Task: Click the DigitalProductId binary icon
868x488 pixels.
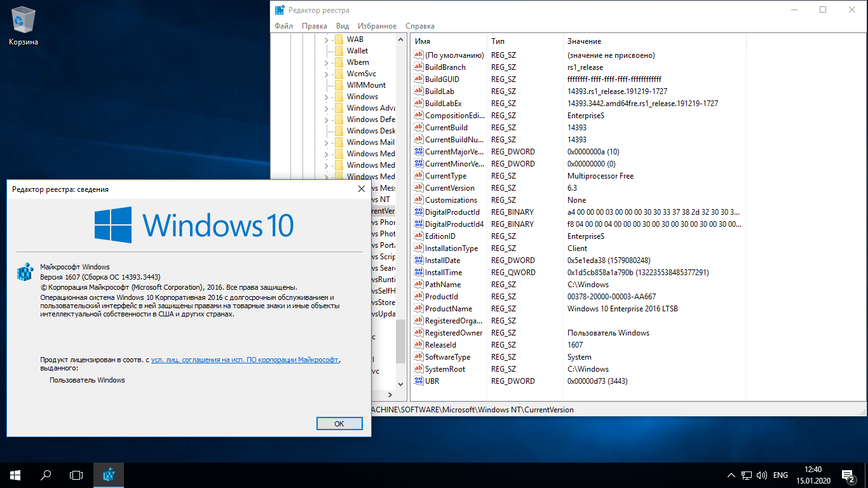Action: tap(418, 212)
